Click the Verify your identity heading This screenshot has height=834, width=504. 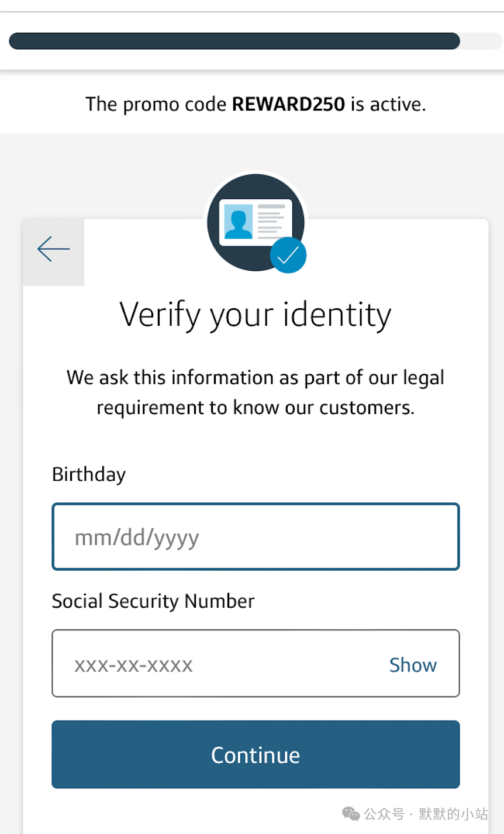pyautogui.click(x=256, y=315)
